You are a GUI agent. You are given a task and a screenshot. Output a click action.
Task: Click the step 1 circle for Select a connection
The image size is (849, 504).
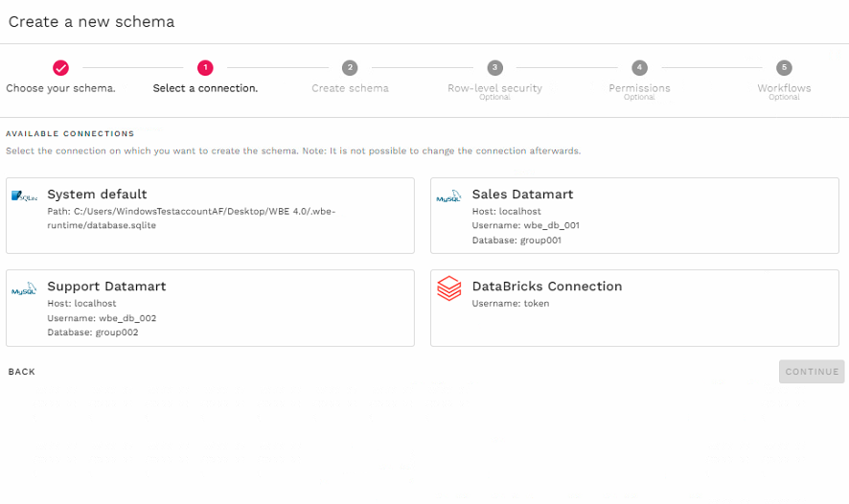tap(205, 67)
